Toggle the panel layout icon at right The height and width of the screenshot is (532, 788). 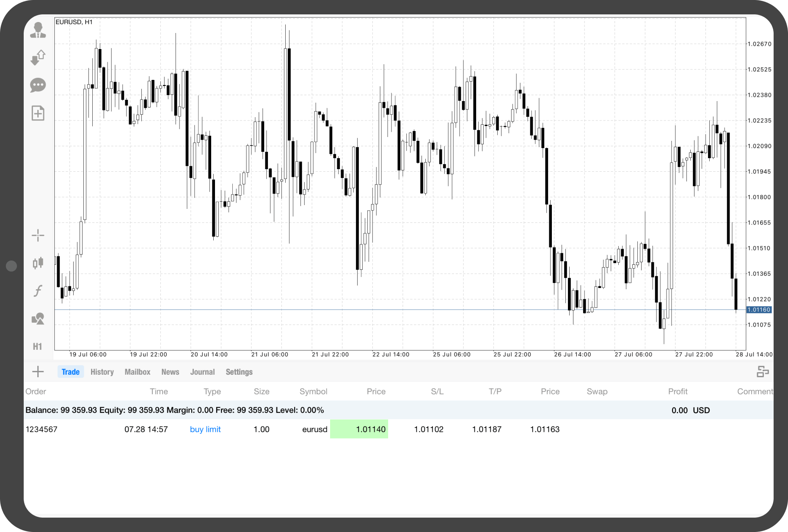click(763, 372)
